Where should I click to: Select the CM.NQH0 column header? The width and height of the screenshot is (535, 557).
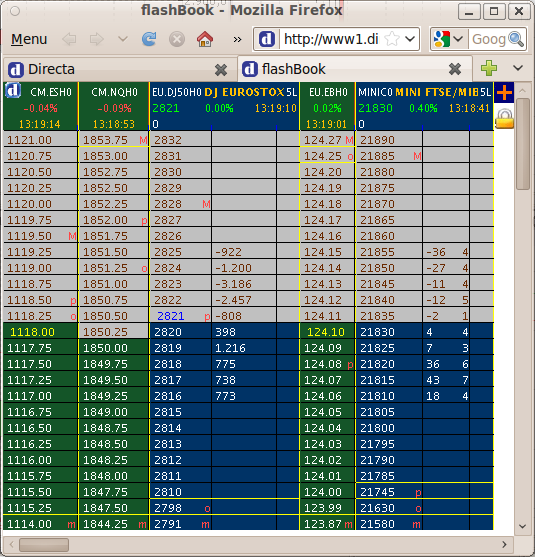tap(114, 106)
